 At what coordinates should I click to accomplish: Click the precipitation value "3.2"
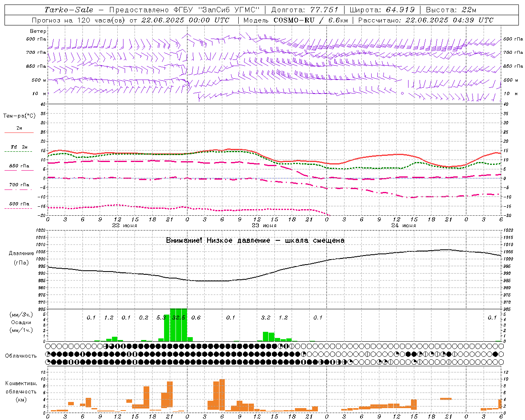266,318
